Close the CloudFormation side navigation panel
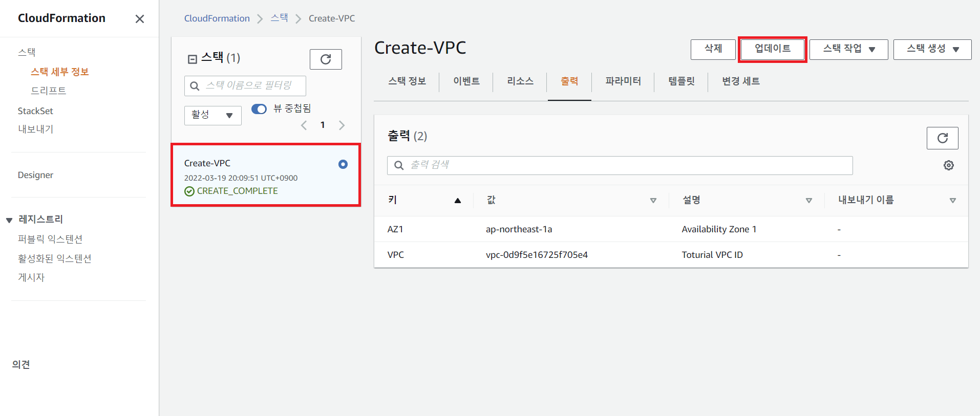Image resolution: width=980 pixels, height=416 pixels. (139, 19)
